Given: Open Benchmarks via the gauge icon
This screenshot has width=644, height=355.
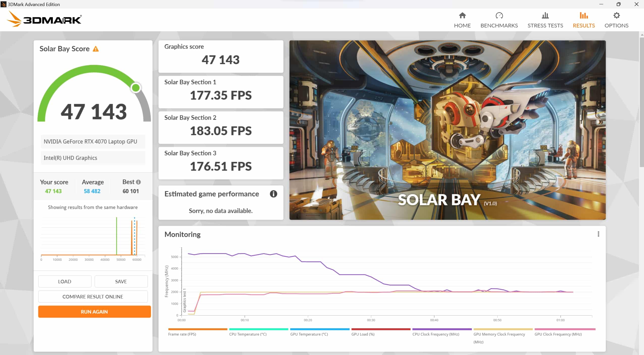Looking at the screenshot, I should (x=499, y=16).
